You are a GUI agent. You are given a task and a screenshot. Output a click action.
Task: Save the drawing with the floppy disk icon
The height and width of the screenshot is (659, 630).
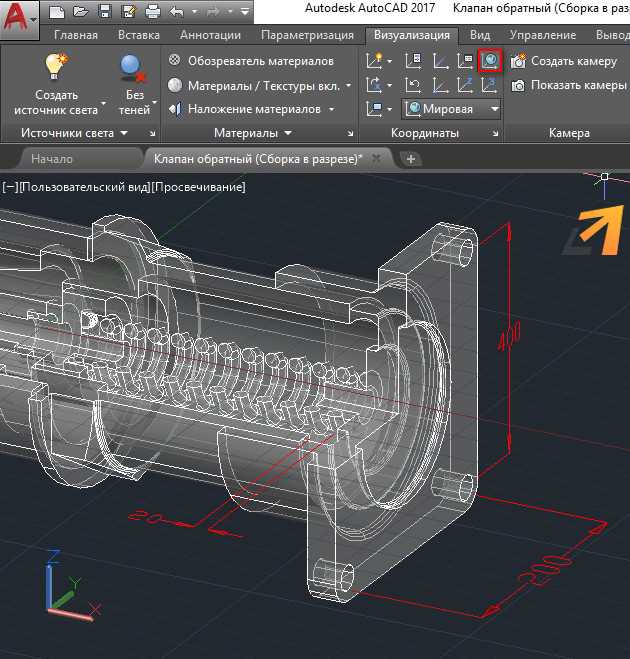[x=104, y=11]
